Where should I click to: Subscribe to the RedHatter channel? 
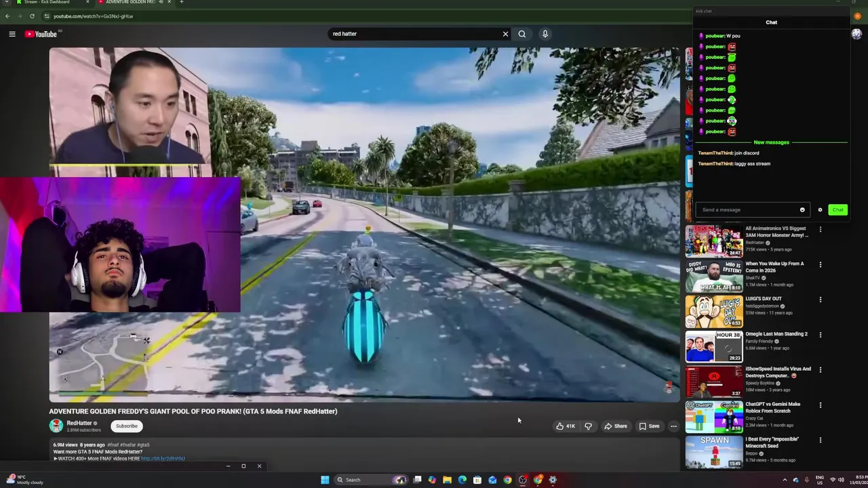click(x=126, y=426)
